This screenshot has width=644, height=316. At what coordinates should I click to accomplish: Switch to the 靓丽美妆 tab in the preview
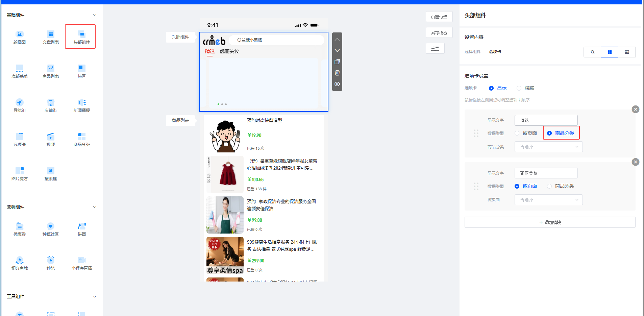pos(229,51)
